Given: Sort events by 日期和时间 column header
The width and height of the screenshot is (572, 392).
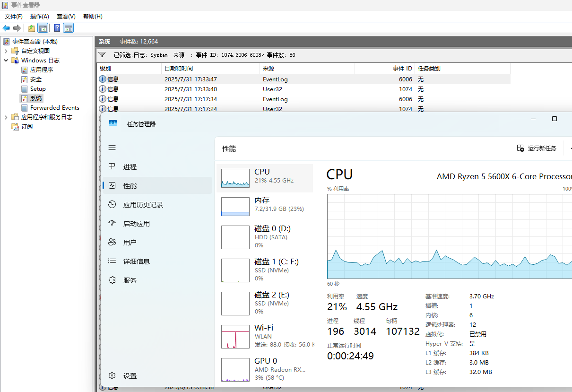Looking at the screenshot, I should [x=211, y=69].
